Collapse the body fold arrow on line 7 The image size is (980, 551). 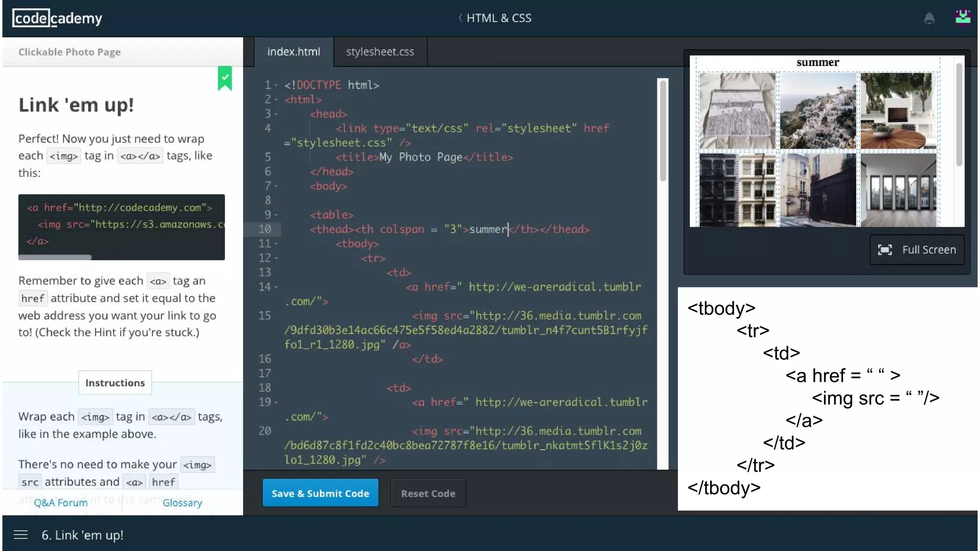[277, 186]
